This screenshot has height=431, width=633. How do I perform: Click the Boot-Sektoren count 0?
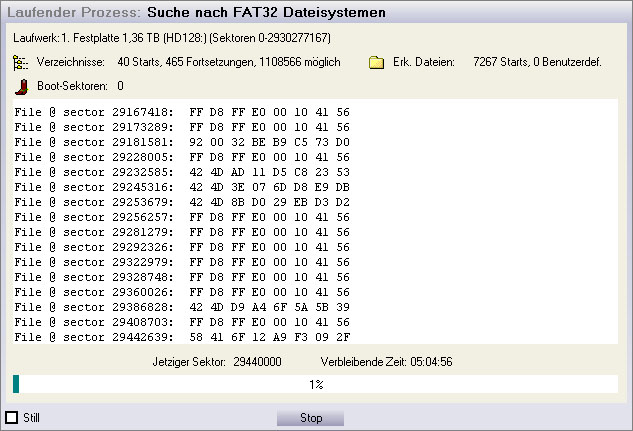click(x=120, y=86)
